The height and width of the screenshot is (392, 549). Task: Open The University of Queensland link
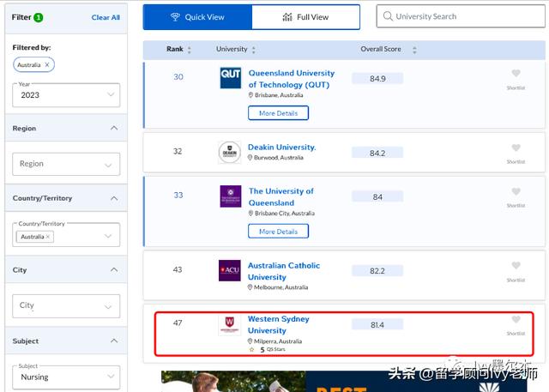click(x=281, y=196)
